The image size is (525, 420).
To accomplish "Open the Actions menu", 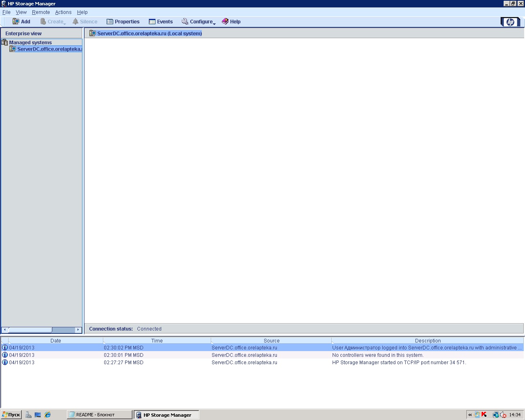I will coord(63,12).
